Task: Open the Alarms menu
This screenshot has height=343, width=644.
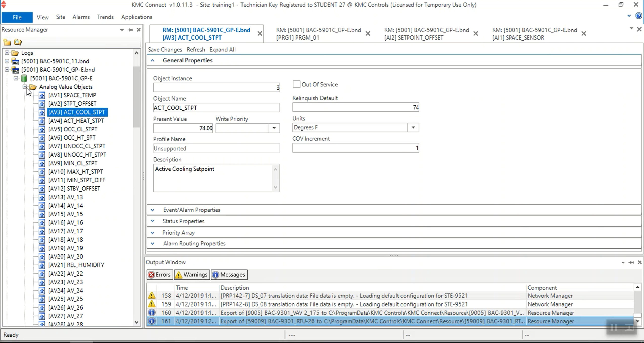Action: (80, 17)
